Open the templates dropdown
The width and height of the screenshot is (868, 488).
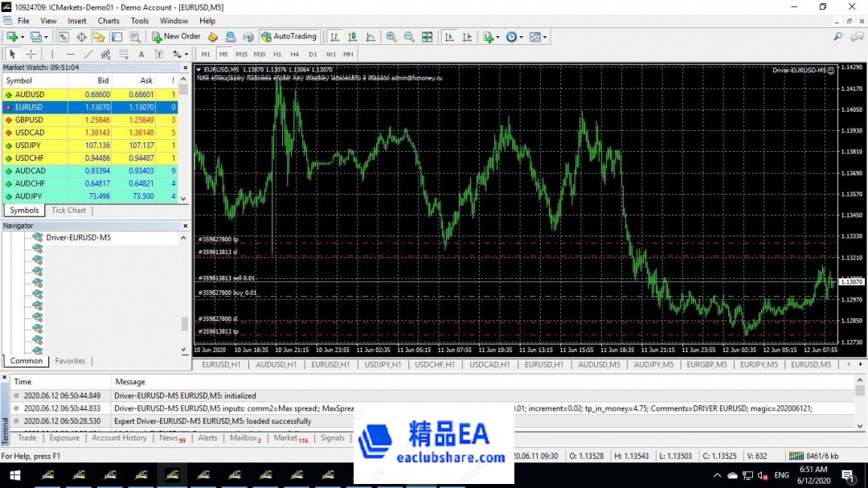(538, 37)
